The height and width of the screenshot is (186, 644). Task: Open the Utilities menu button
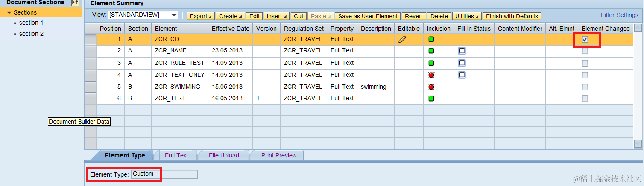(x=467, y=16)
